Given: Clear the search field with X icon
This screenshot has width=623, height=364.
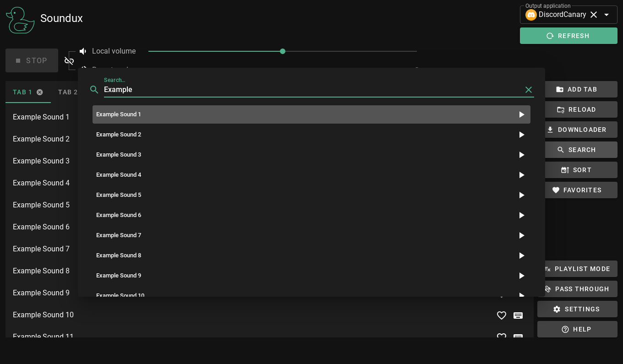Looking at the screenshot, I should pos(529,90).
